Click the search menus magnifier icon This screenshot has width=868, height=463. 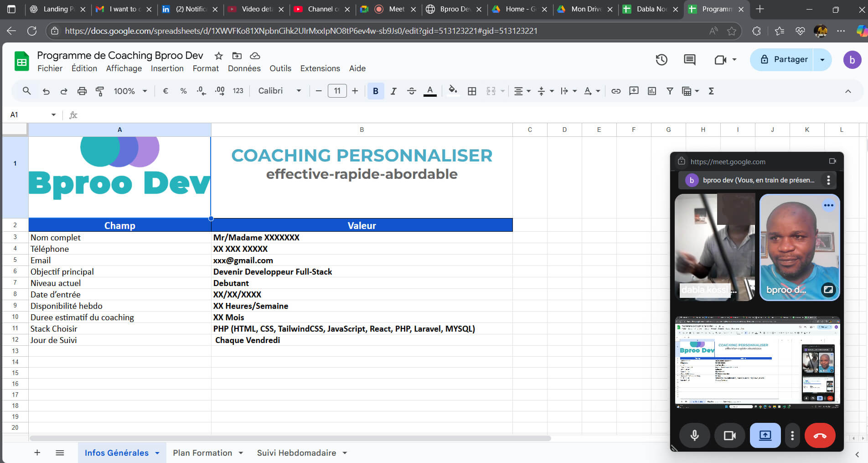tap(27, 91)
